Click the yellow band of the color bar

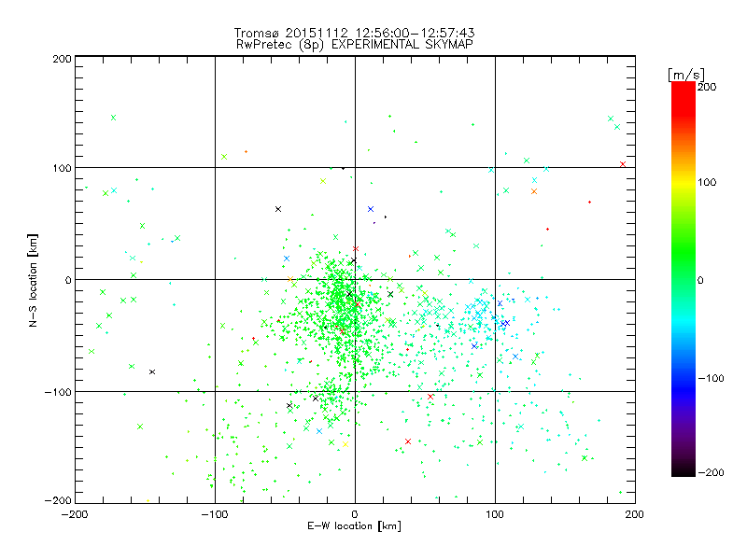684,182
